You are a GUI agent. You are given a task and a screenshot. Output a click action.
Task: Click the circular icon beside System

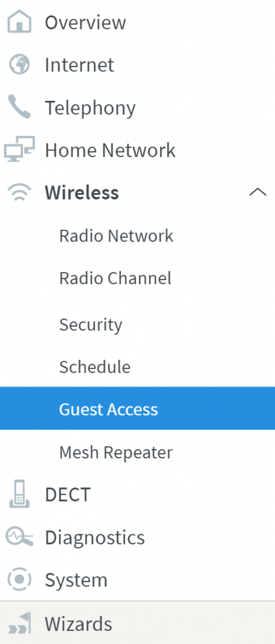coord(19,580)
